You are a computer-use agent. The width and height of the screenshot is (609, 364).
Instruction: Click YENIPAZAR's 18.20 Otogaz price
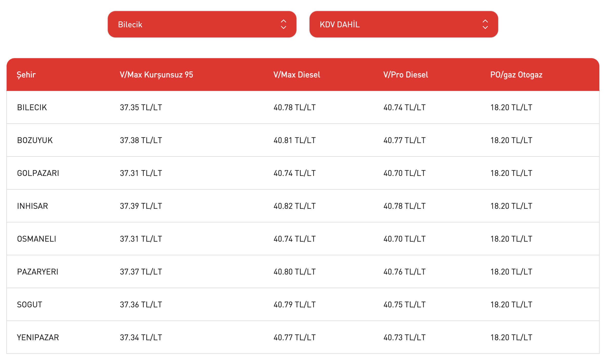point(511,337)
